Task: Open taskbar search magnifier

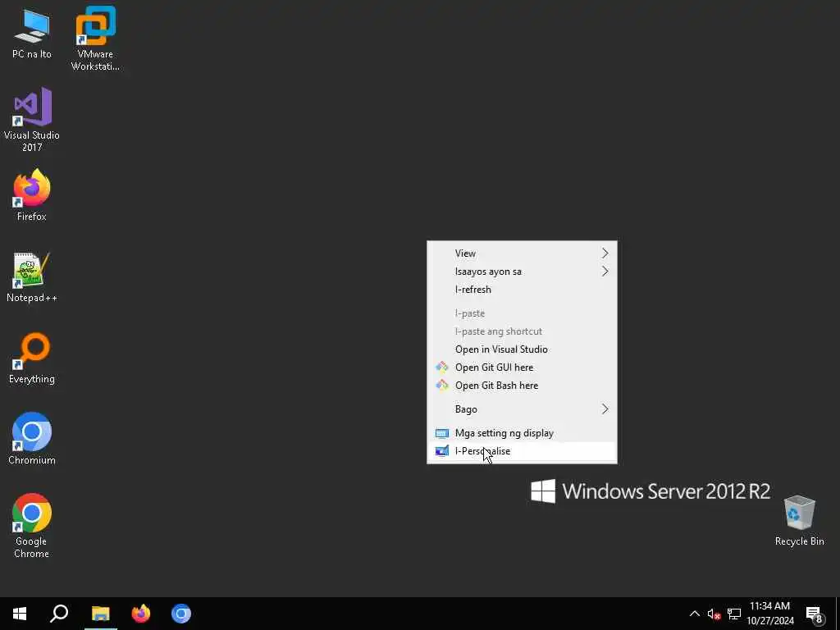Action: (x=59, y=614)
